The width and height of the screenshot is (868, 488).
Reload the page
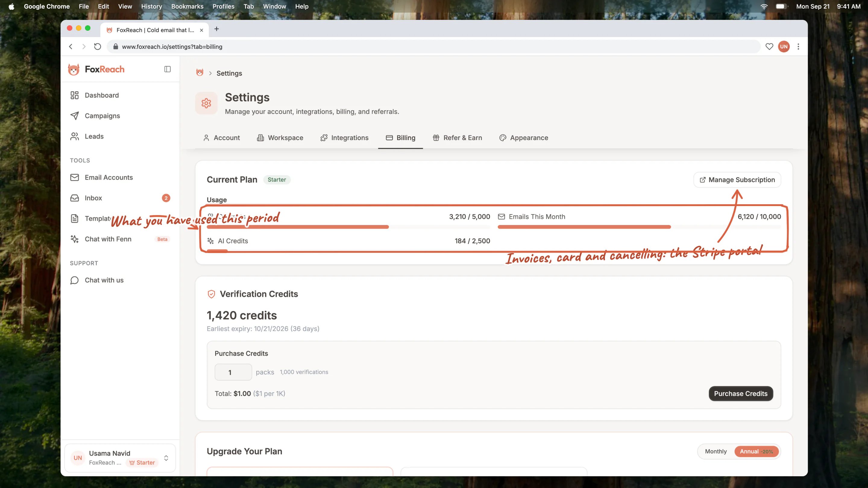97,46
